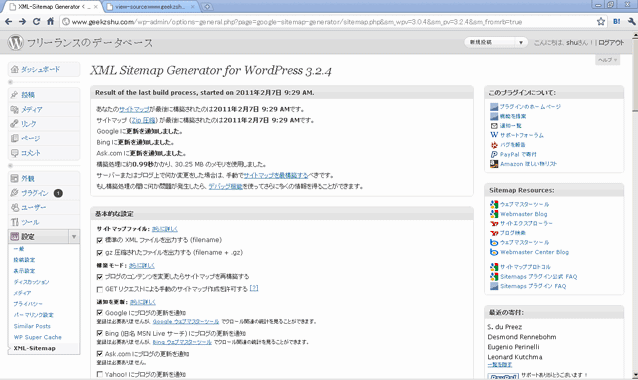
Task: Go back to the previous browser page
Action: tap(9, 22)
